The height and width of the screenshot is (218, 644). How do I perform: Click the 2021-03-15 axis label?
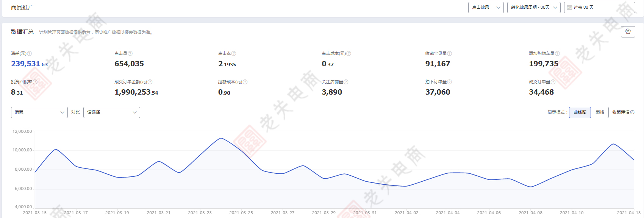pyautogui.click(x=35, y=213)
